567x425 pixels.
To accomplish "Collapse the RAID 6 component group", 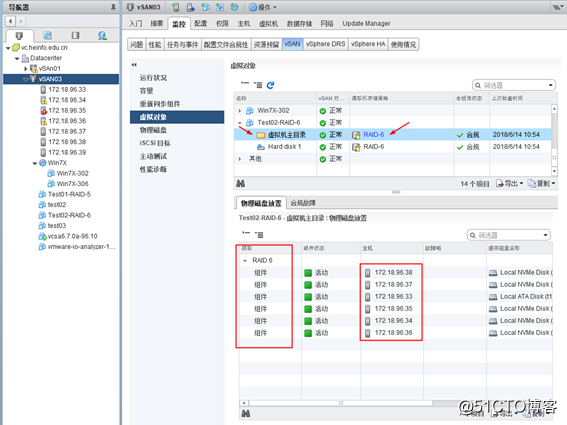I will (245, 261).
